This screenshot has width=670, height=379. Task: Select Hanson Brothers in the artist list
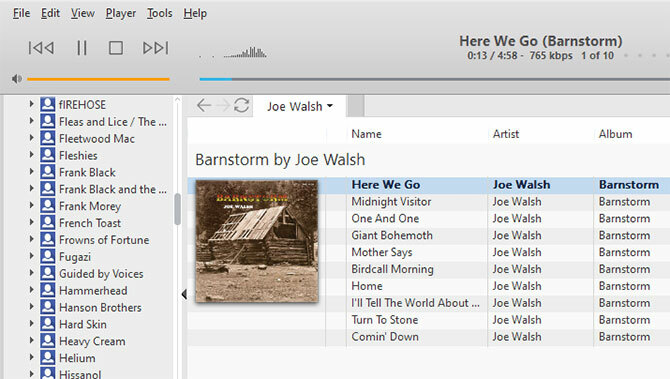100,308
